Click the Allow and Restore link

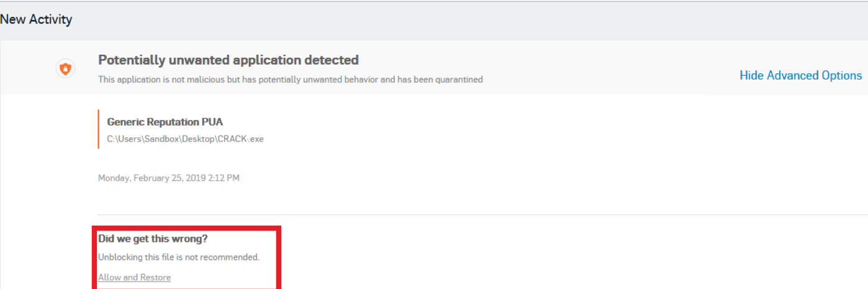[x=134, y=277]
